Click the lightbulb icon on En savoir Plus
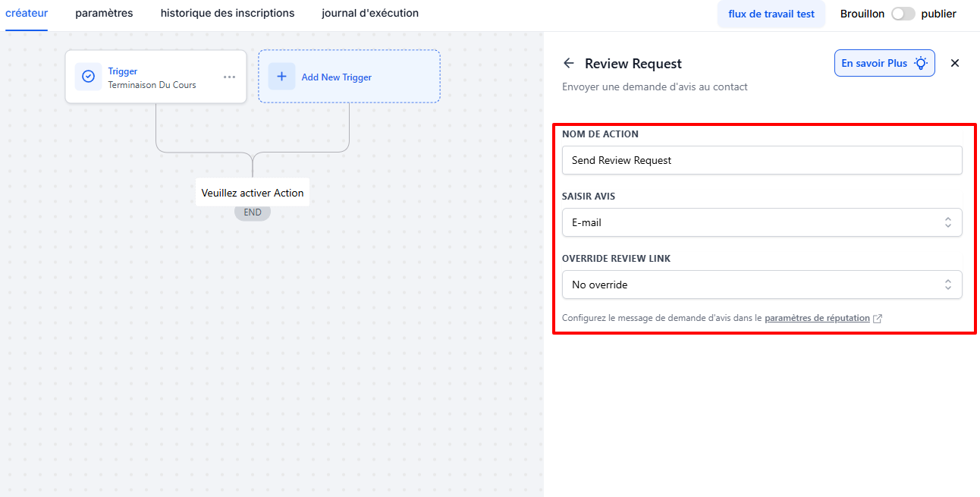Viewport: 980px width, 497px height. click(921, 63)
